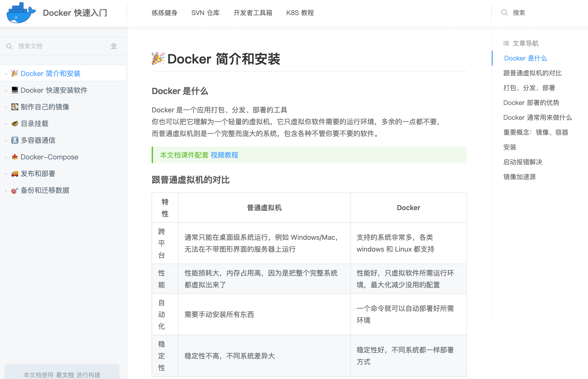
Task: Jump to Docker 是什么 in article nav
Action: [x=525, y=58]
